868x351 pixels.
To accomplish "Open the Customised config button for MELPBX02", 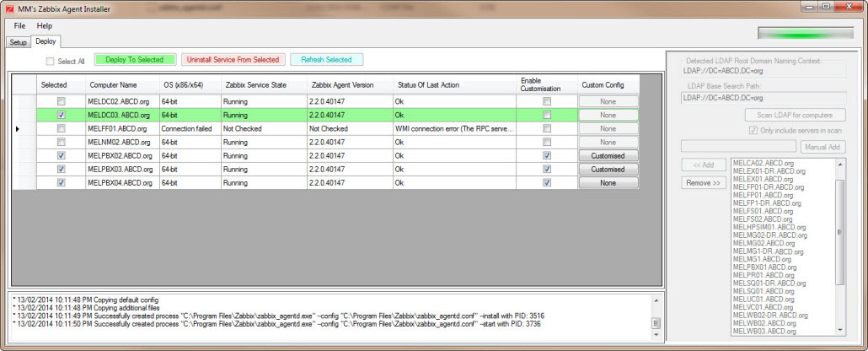I will 608,156.
